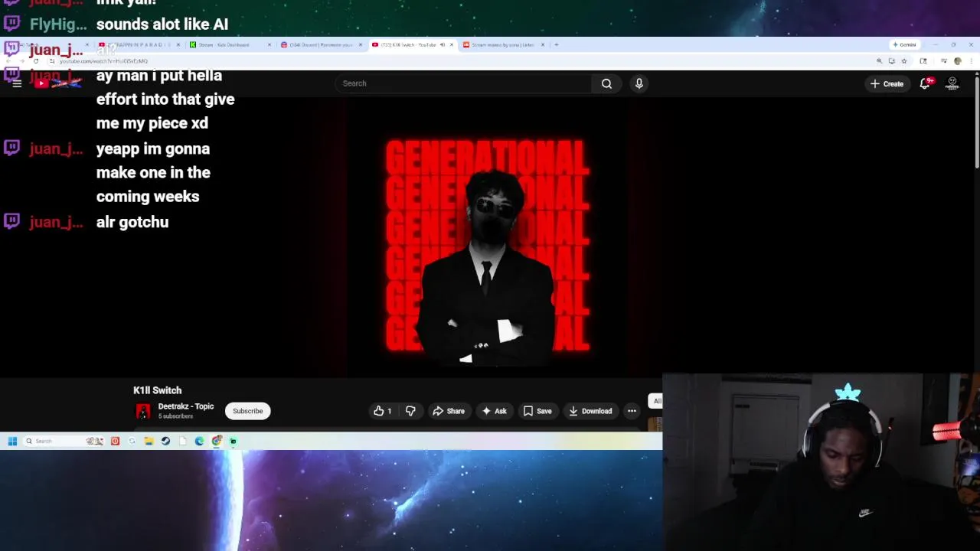The width and height of the screenshot is (980, 551).
Task: Like the K1ll Switch video
Action: tap(382, 411)
